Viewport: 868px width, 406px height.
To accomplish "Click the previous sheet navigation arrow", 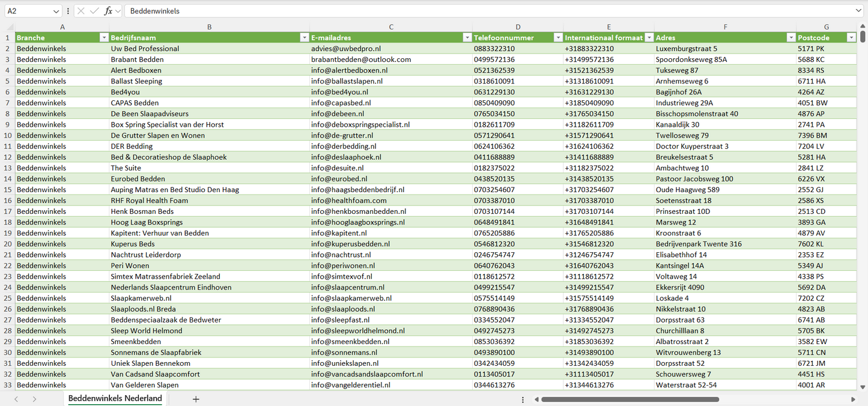I will tap(16, 399).
